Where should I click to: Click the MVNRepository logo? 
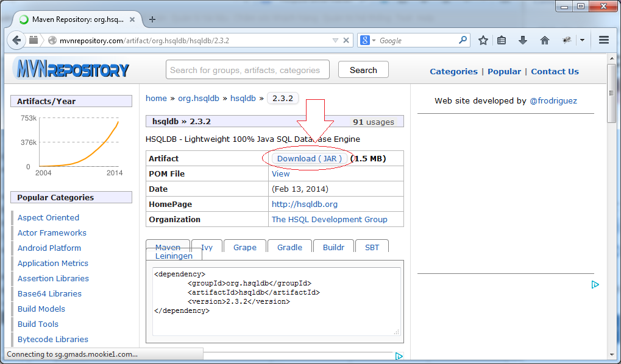[71, 69]
